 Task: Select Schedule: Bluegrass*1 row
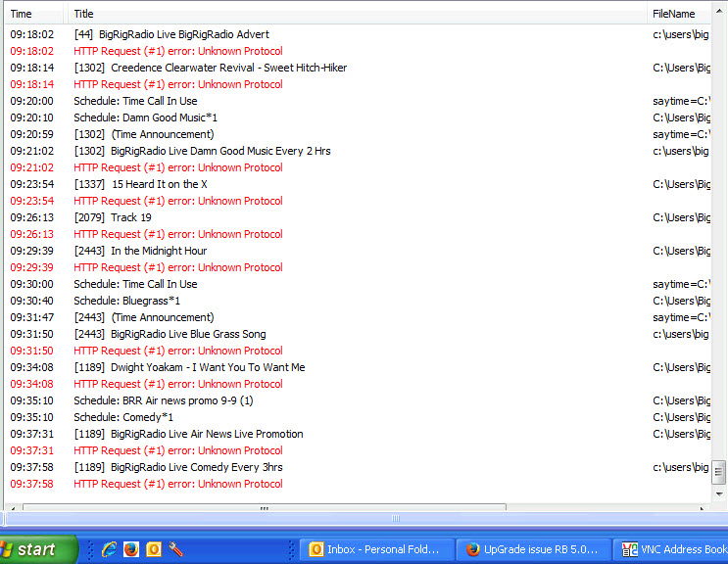pos(358,301)
